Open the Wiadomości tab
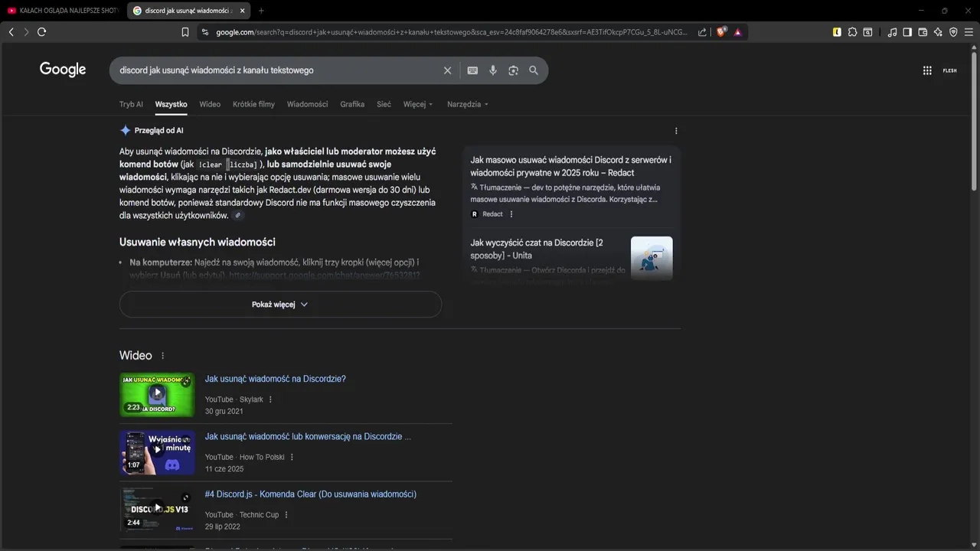This screenshot has width=980, height=551. pyautogui.click(x=307, y=104)
